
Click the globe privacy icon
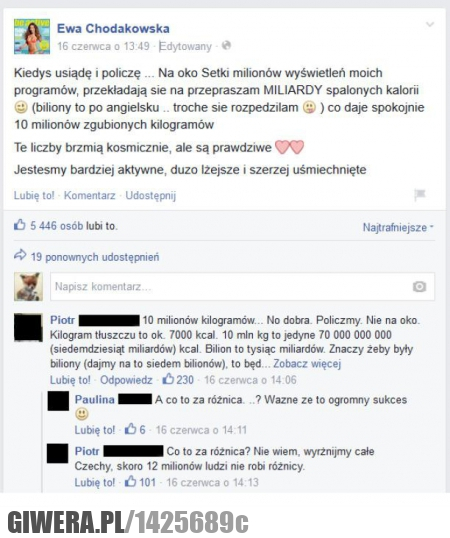click(226, 45)
